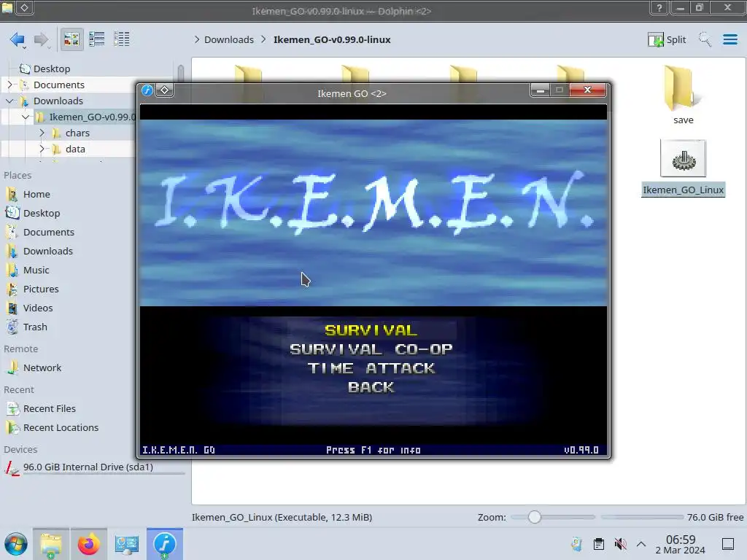Select SURVIVAL CO-OP menu option
This screenshot has width=747, height=560.
(x=371, y=349)
